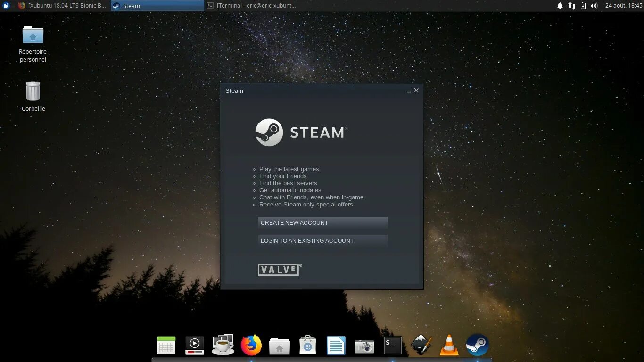This screenshot has height=362, width=644.
Task: Open the battery power indicator
Action: (583, 6)
